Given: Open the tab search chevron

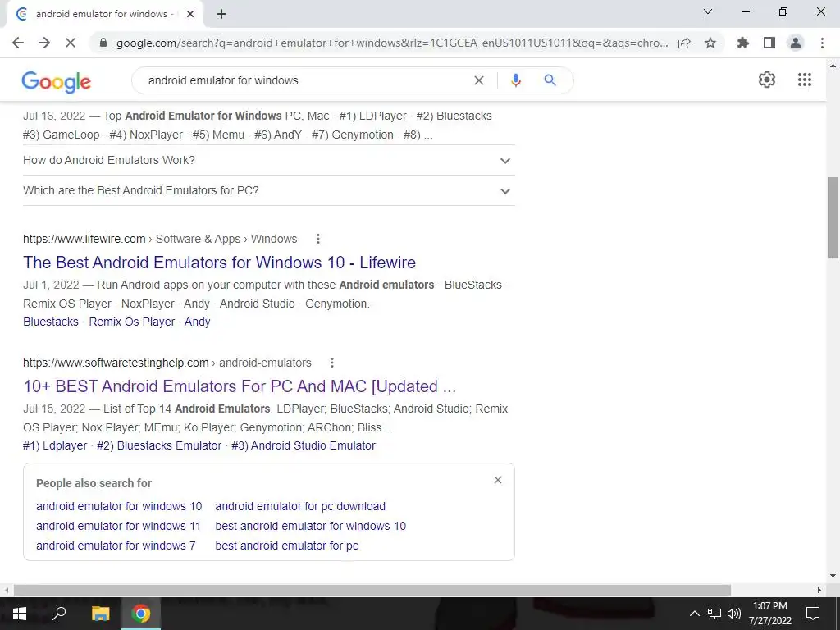Looking at the screenshot, I should (708, 11).
